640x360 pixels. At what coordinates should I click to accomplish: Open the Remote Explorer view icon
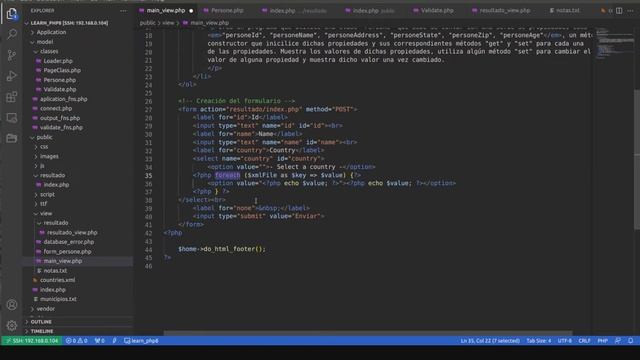(12, 118)
